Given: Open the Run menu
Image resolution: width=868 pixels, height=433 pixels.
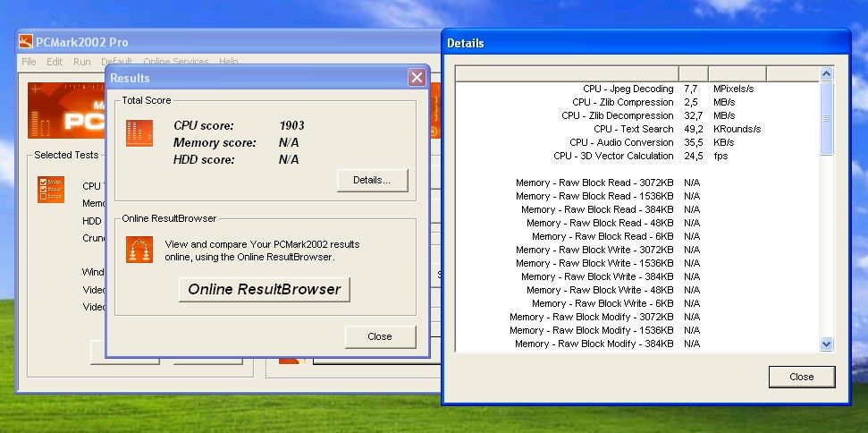Looking at the screenshot, I should click(82, 62).
